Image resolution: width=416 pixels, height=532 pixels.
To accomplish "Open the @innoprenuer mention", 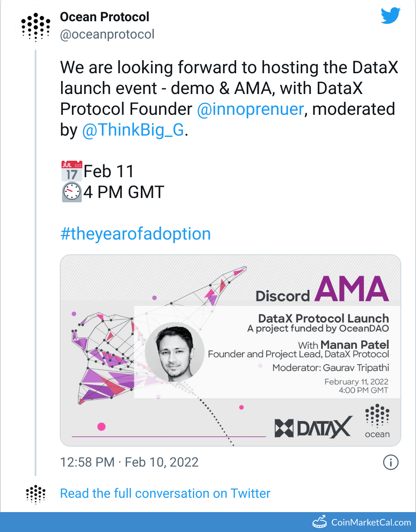I will pyautogui.click(x=250, y=109).
